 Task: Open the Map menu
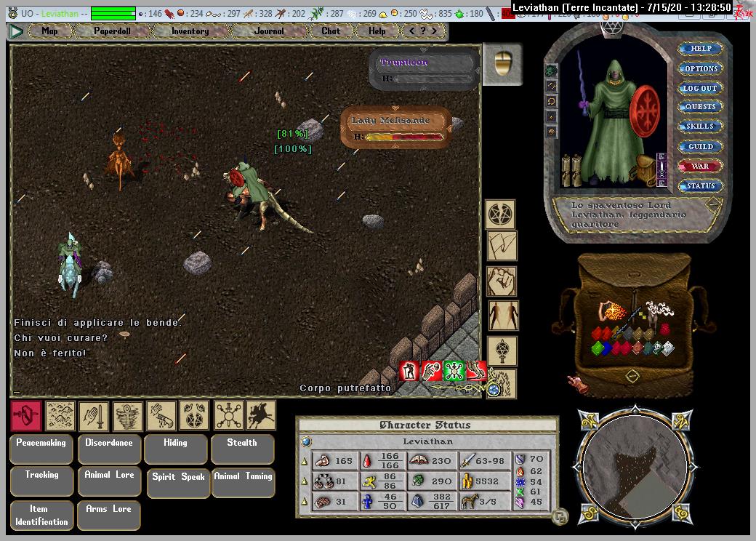pyautogui.click(x=49, y=31)
